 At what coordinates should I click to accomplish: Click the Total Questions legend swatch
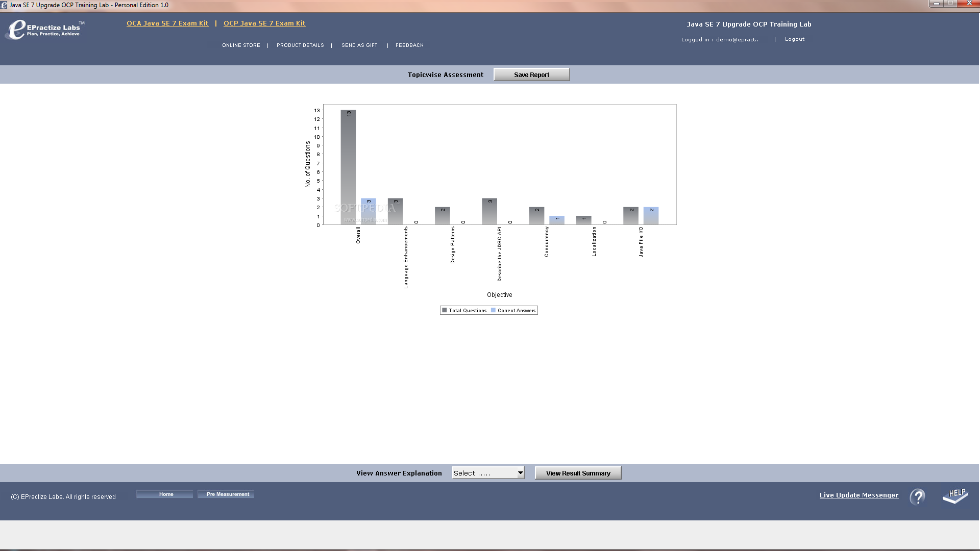445,310
